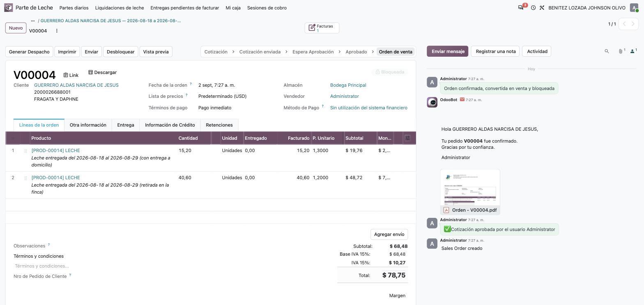
Task: Click the Desbloquear button
Action: tap(121, 52)
